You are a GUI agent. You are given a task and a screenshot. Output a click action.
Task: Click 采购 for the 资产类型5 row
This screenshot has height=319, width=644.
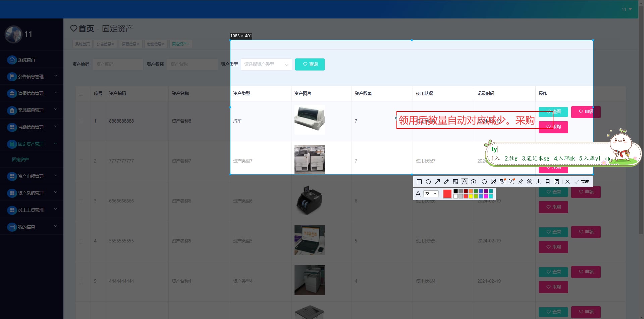pos(553,247)
